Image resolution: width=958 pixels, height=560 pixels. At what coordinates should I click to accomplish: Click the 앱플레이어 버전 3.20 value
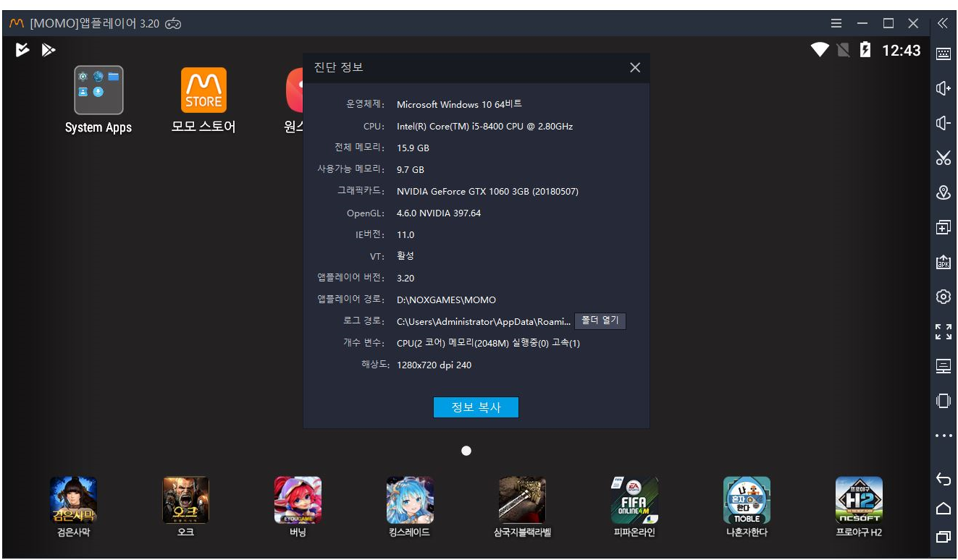[x=406, y=278]
